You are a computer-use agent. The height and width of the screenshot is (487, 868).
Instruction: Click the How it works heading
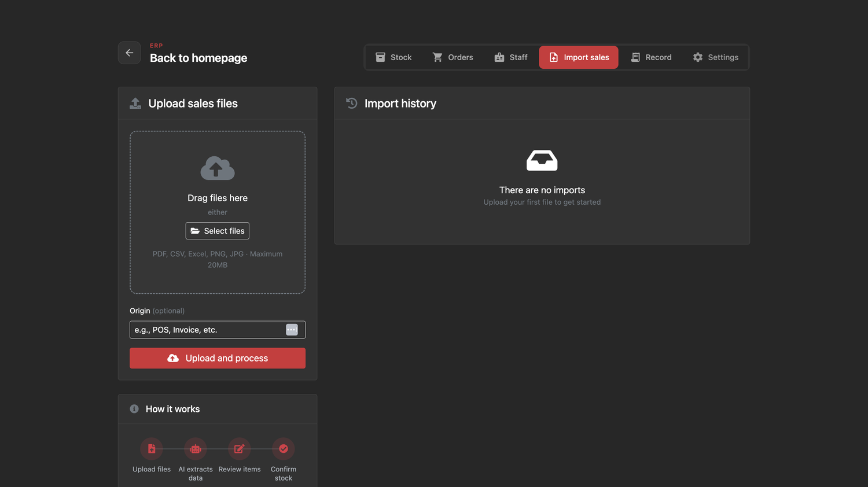click(172, 409)
